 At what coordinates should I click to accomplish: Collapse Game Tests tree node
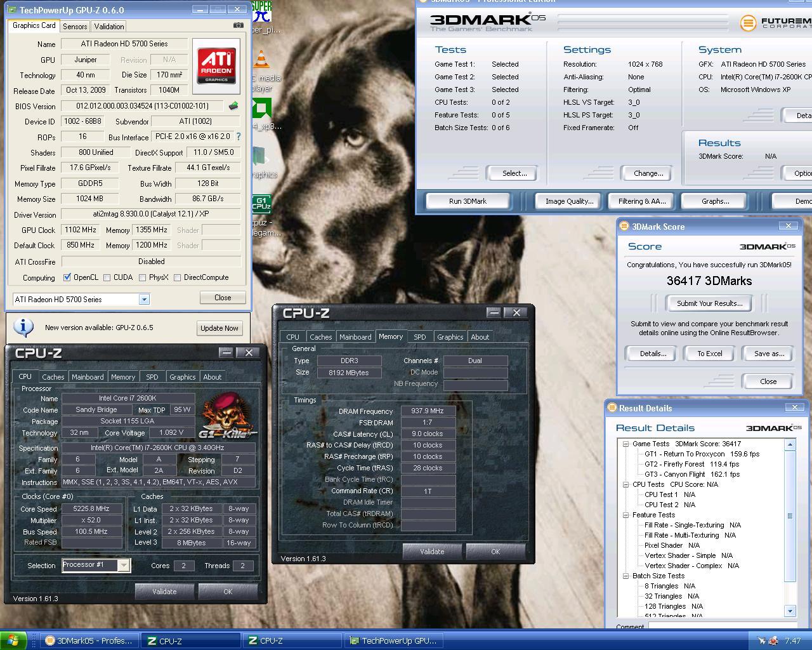click(625, 444)
